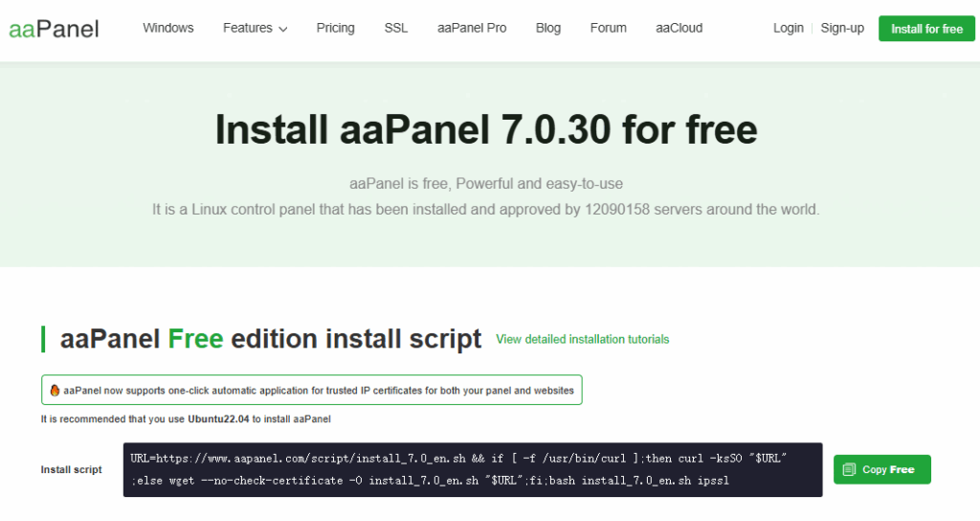980x521 pixels.
Task: Open the aaCloud page
Action: (x=679, y=28)
